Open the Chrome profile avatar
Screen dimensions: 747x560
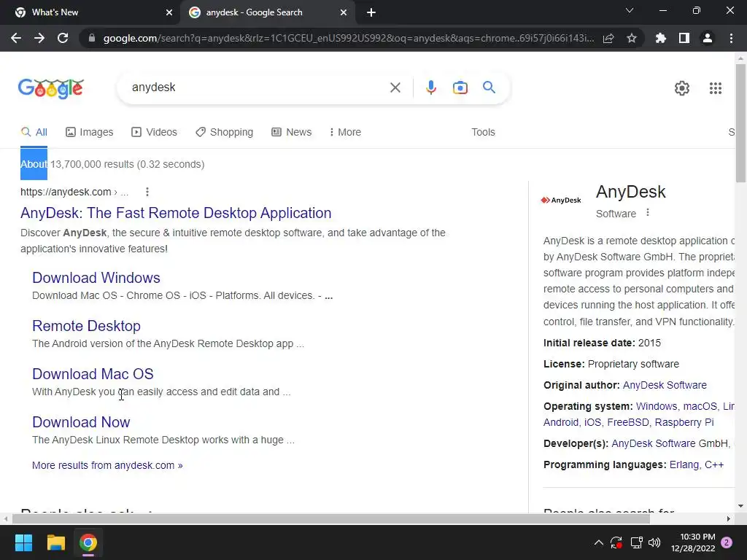[708, 38]
